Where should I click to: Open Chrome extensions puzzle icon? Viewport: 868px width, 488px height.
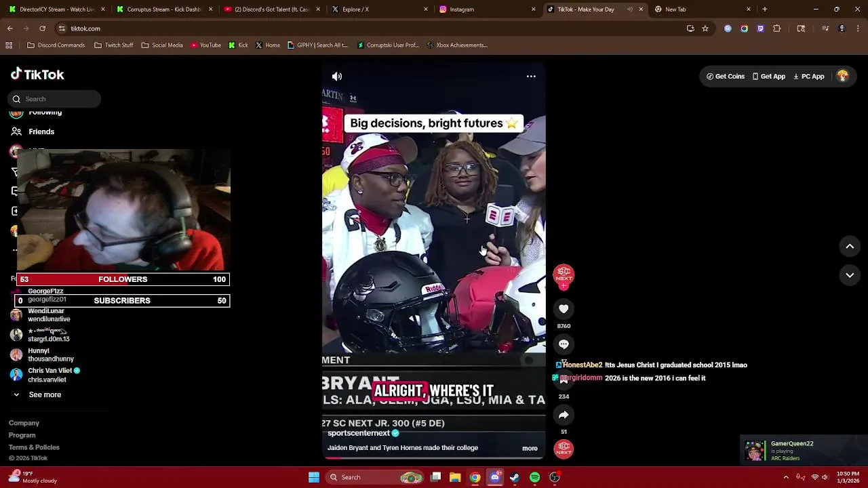click(x=777, y=28)
